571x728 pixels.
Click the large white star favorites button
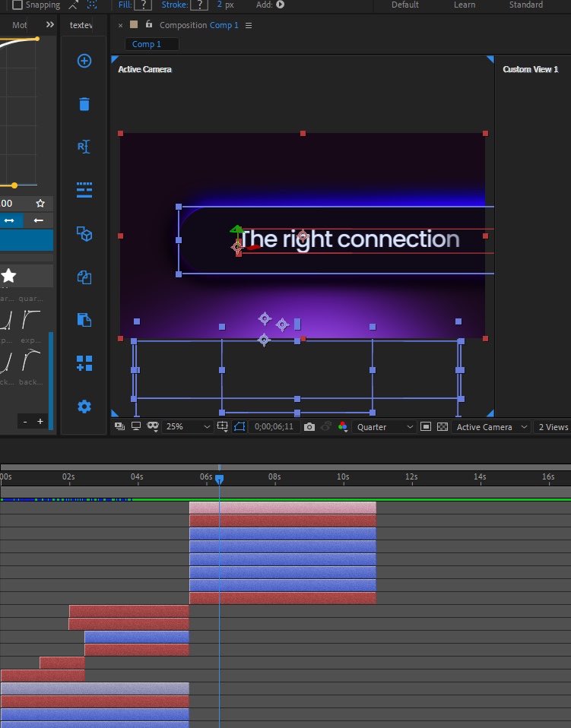[x=9, y=276]
